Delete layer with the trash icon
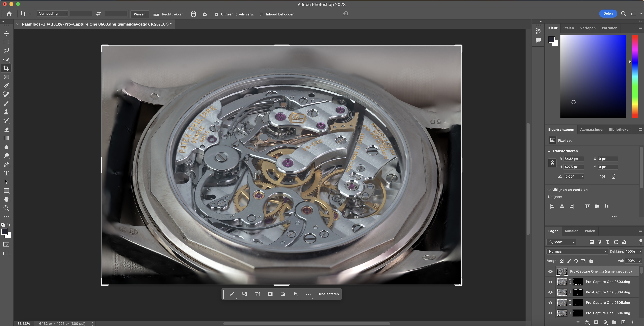 [x=632, y=322]
